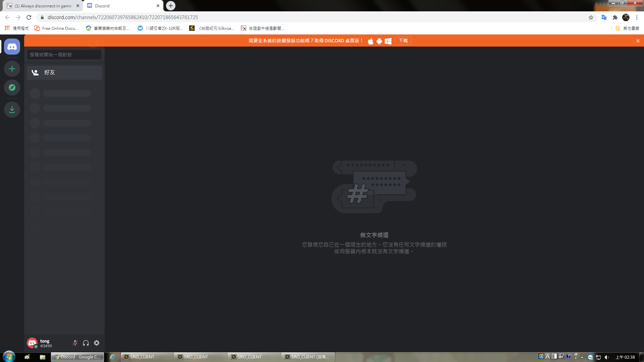The width and height of the screenshot is (644, 362).
Task: Bookmark this page with star icon
Action: pos(591,17)
